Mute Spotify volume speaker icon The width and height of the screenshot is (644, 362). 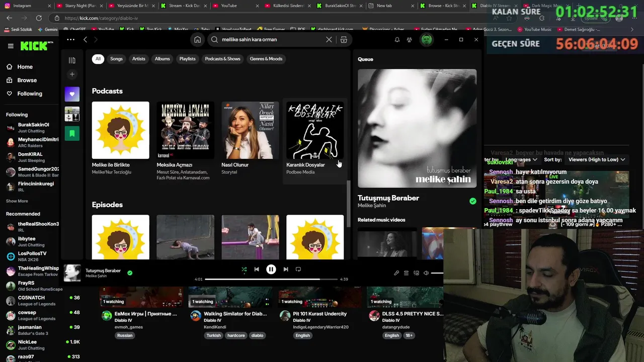tap(426, 273)
